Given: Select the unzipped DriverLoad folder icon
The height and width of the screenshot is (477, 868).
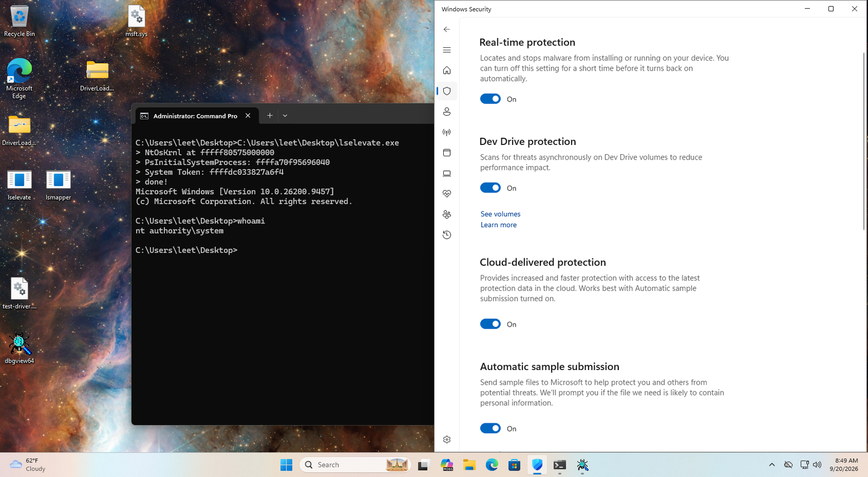Looking at the screenshot, I should pyautogui.click(x=20, y=131).
